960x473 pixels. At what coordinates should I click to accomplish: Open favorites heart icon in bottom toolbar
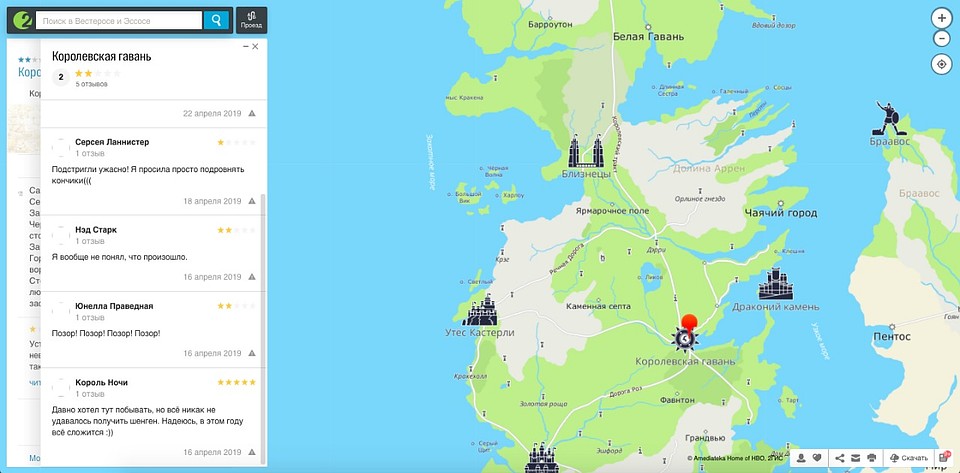(817, 458)
